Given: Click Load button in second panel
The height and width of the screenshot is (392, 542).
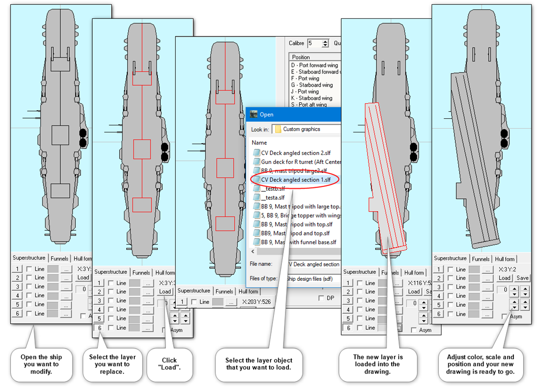Looking at the screenshot, I should (165, 292).
